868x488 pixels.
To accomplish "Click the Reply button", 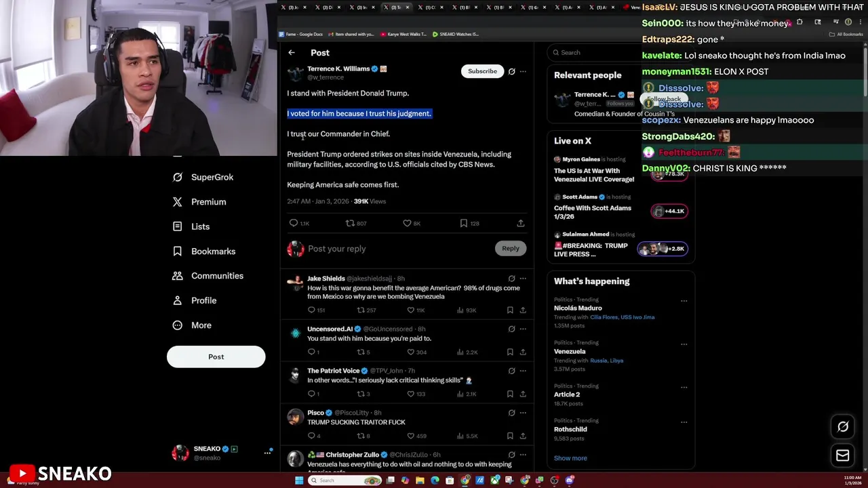I will pos(511,249).
